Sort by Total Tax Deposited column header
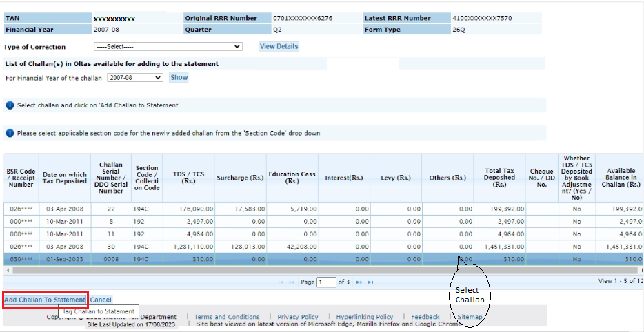 click(x=499, y=178)
